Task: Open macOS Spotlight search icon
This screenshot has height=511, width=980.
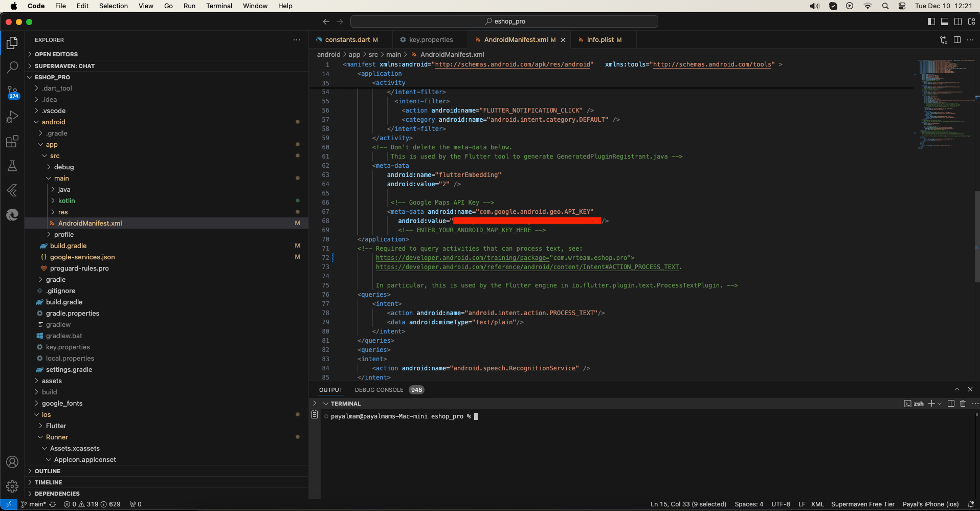Action: coord(885,6)
